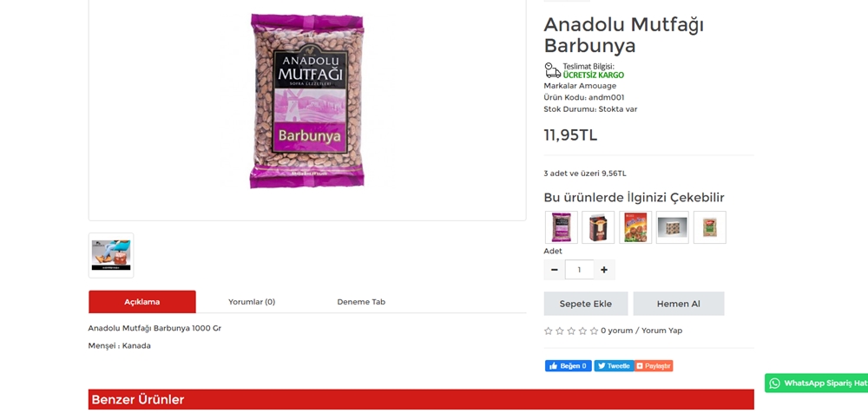The height and width of the screenshot is (413, 868).
Task: Select the first rating star
Action: (548, 331)
